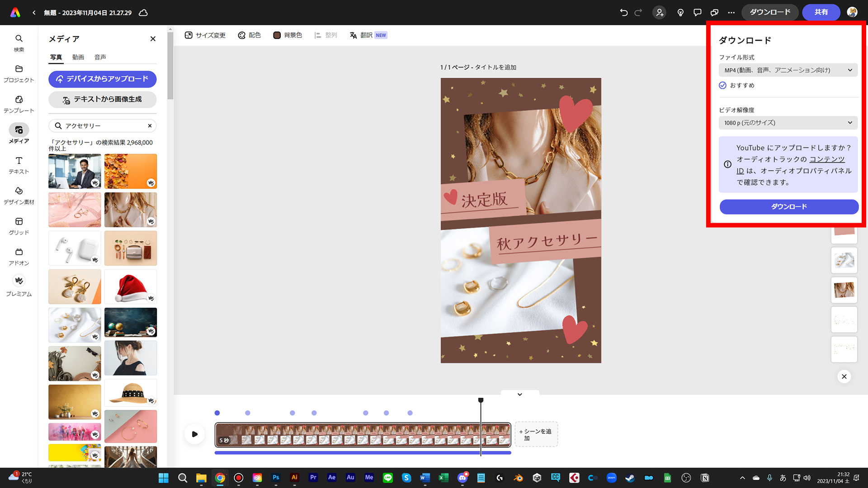Viewport: 868px width, 488px height.
Task: Open the グリッド panel in the sidebar
Action: [19, 225]
